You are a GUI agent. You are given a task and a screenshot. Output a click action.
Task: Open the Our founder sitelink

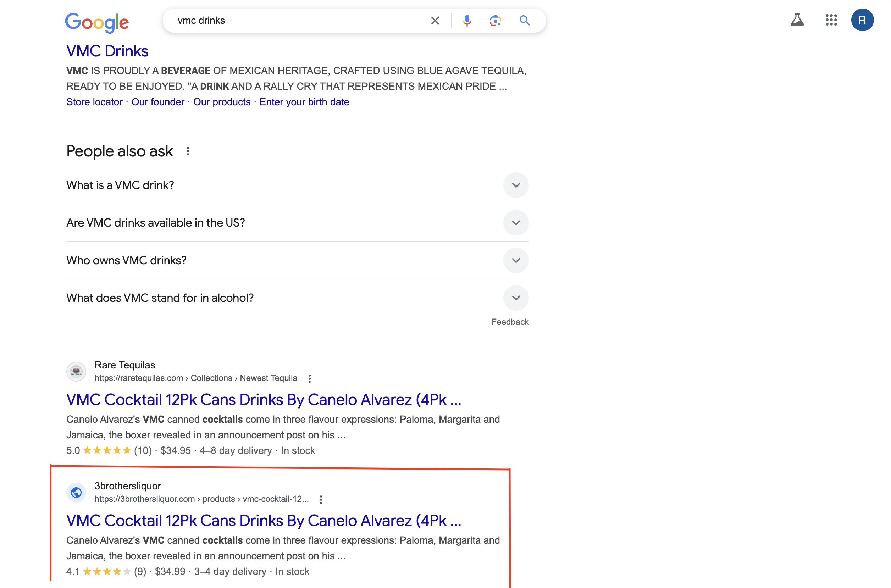coord(158,102)
